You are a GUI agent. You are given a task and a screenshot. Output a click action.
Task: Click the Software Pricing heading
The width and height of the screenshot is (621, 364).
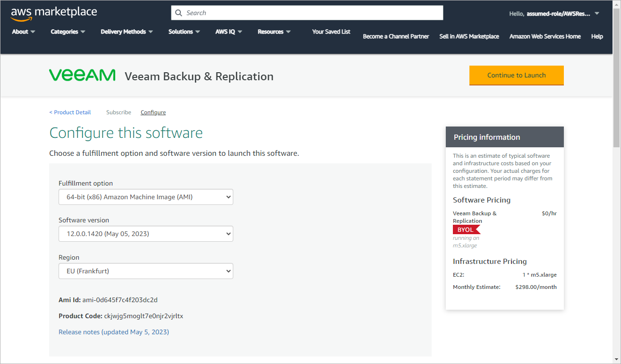(482, 200)
